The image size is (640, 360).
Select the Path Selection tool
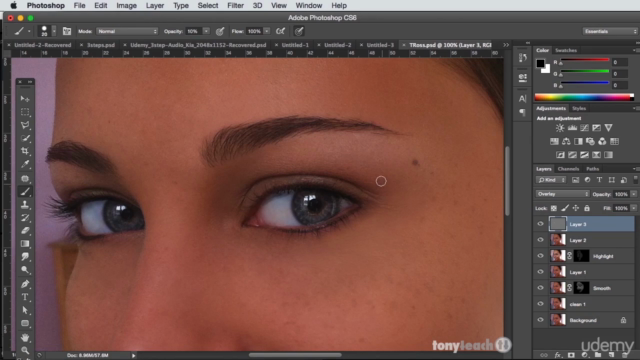tap(25, 310)
